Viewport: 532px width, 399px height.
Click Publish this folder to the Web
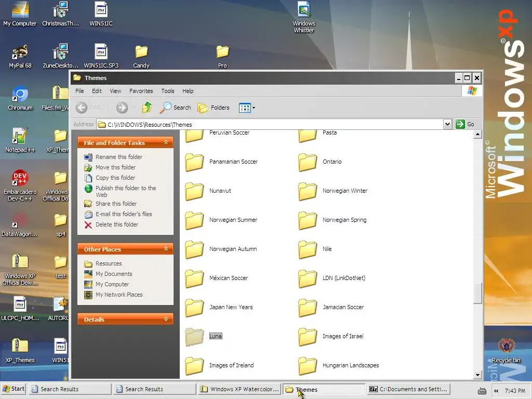(126, 191)
